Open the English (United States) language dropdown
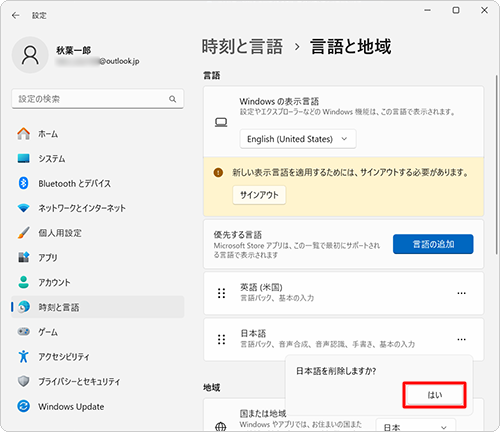The width and height of the screenshot is (500, 432). (x=298, y=139)
